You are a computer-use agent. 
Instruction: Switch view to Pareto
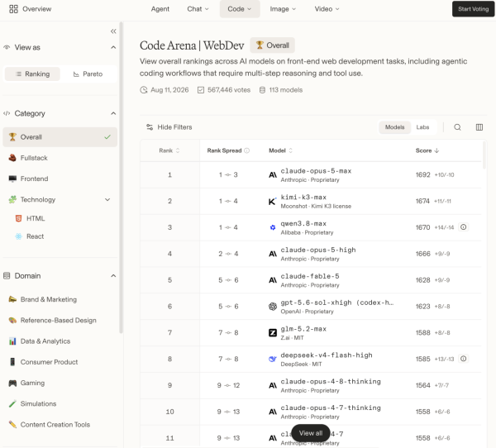coord(88,74)
